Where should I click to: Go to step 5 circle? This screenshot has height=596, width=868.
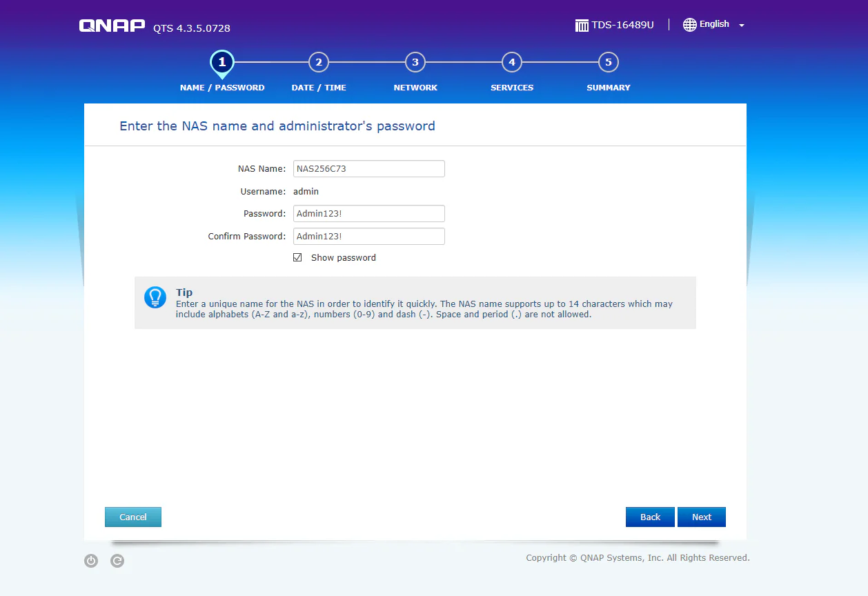(609, 62)
